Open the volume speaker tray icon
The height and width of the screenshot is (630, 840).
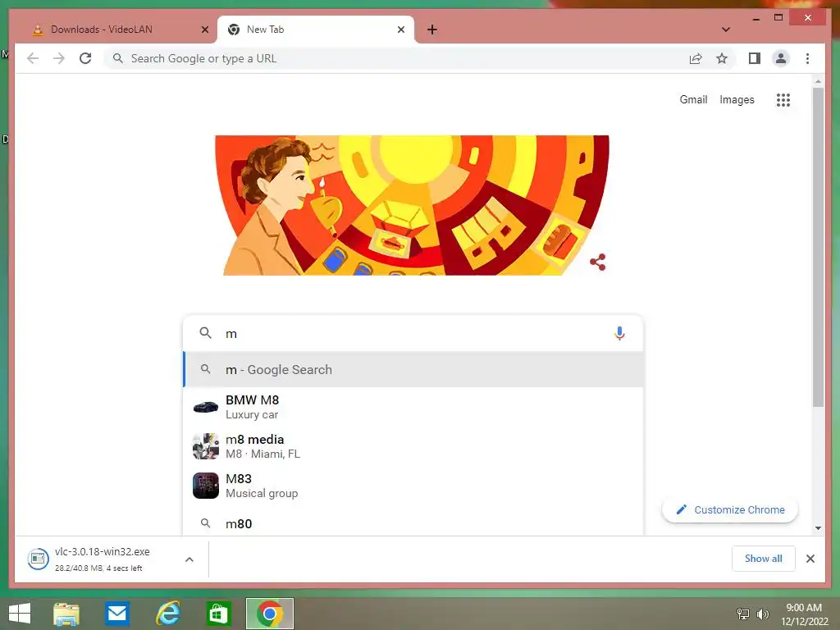[762, 614]
